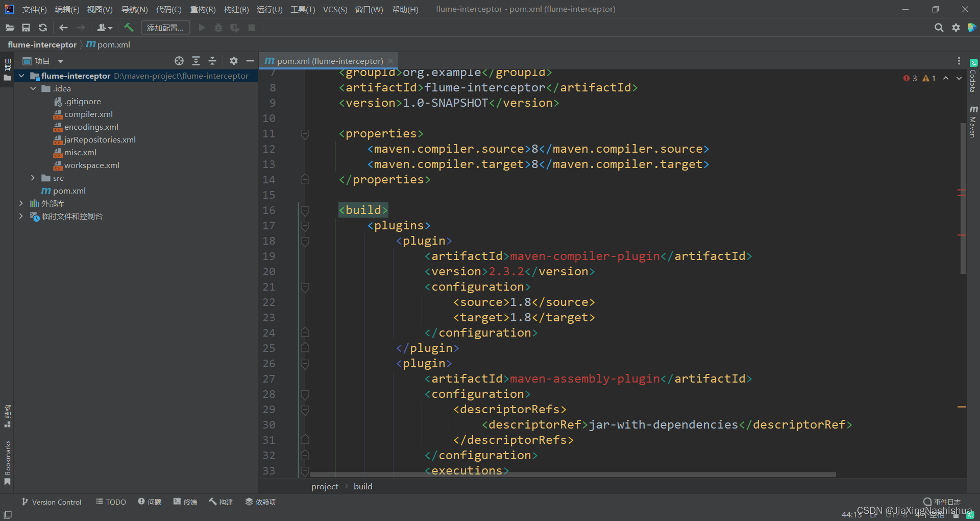Click Collapse All icon in project panel
Image resolution: width=980 pixels, height=521 pixels.
[x=212, y=61]
